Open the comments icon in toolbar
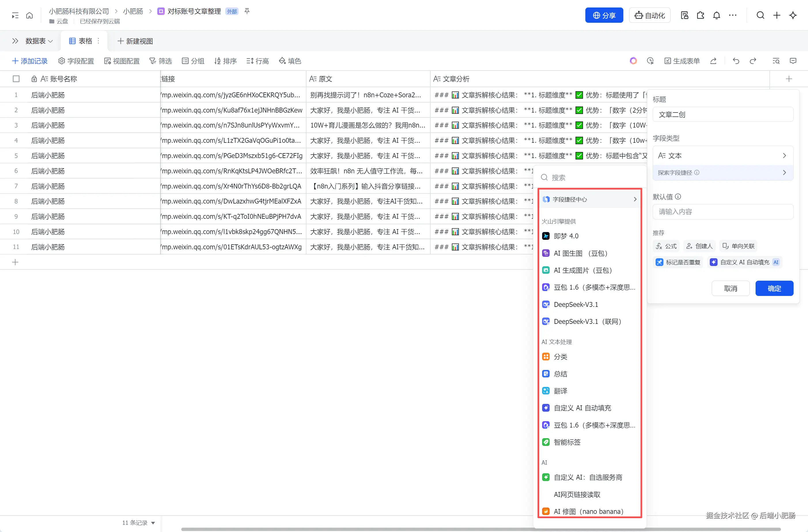Viewport: 808px width, 532px height. coord(793,61)
